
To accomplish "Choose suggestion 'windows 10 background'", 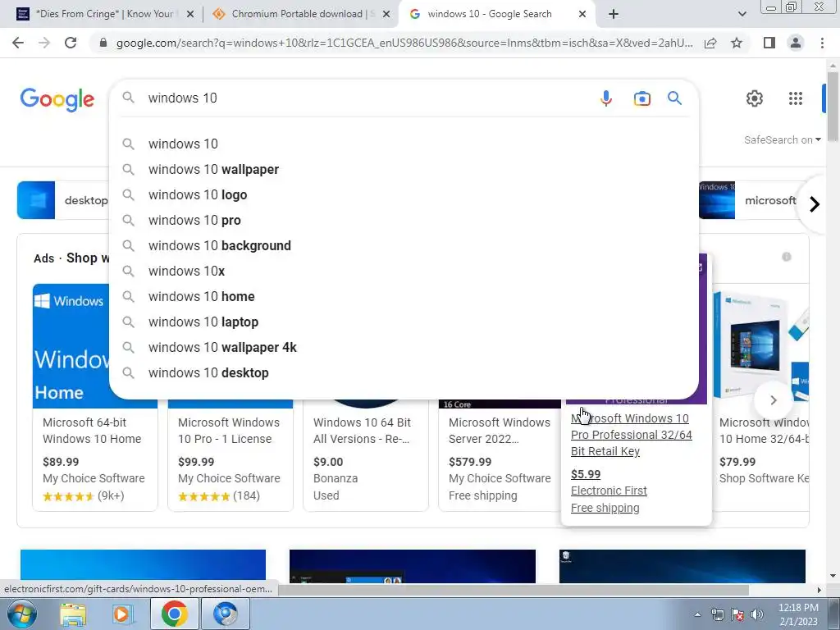I will coord(404,245).
